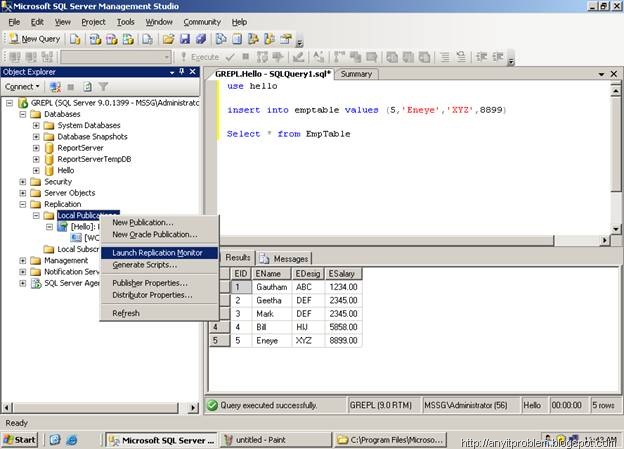Switch to the Summary tab

pos(356,74)
